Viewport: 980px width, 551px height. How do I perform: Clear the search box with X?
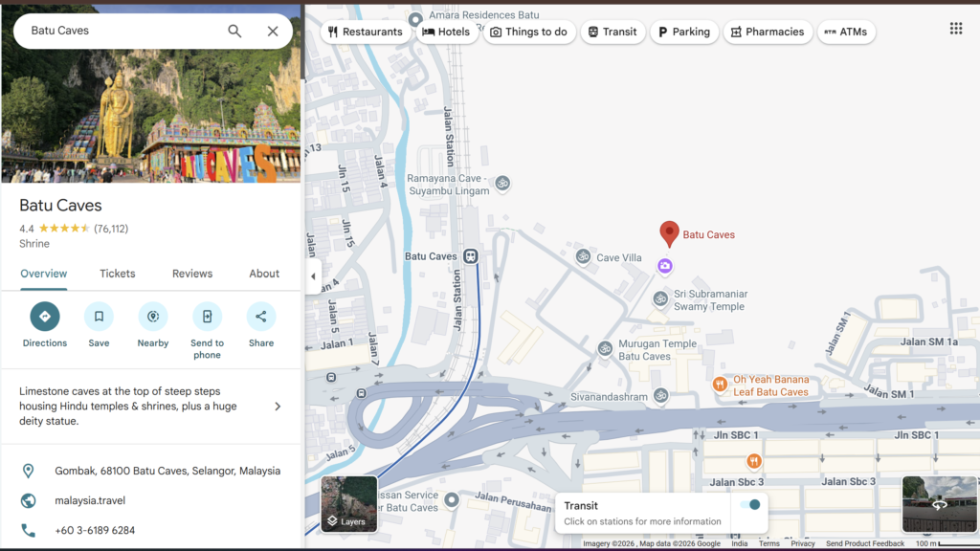coord(273,31)
